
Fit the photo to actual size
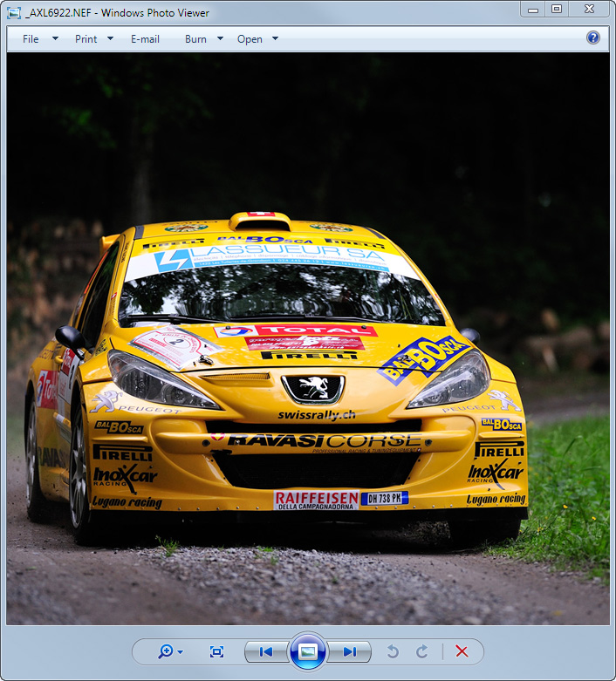click(x=216, y=652)
